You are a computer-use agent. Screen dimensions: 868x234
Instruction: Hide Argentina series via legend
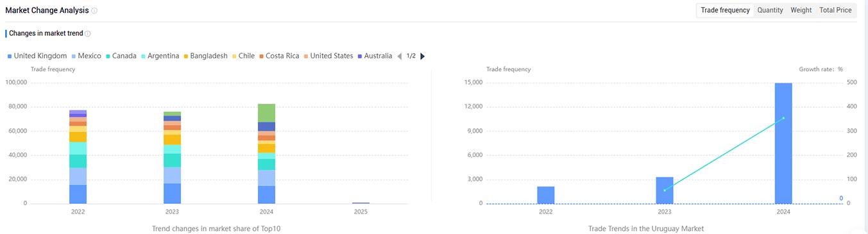tap(160, 56)
